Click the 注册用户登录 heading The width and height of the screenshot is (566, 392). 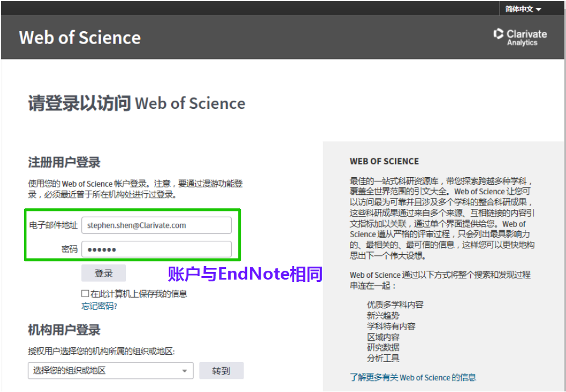(x=64, y=162)
